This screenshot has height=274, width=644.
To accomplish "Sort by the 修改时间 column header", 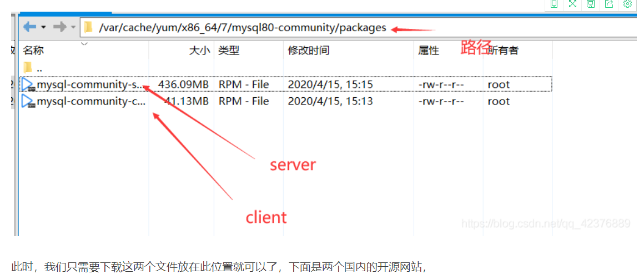I will (x=309, y=51).
